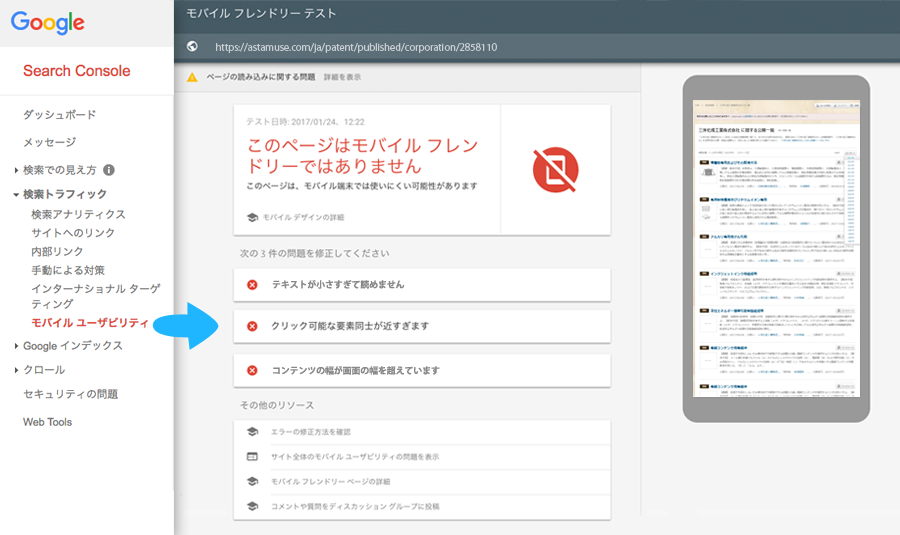The width and height of the screenshot is (900, 535).
Task: Open 検索アナリティクス
Action: click(x=78, y=214)
